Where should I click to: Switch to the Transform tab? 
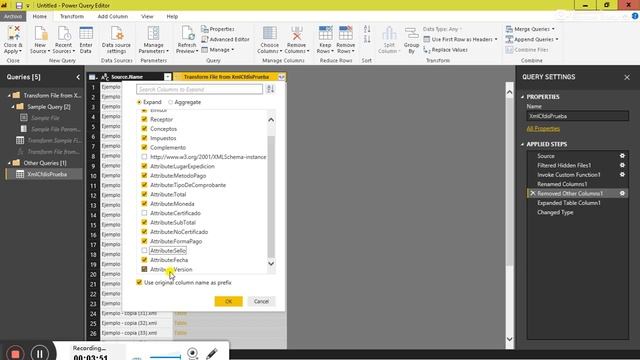[72, 16]
